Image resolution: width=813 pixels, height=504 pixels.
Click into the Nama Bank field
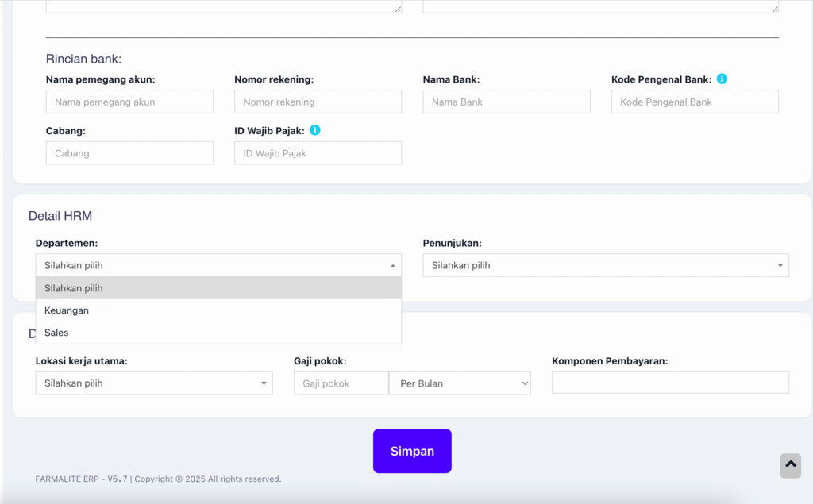[x=506, y=102]
